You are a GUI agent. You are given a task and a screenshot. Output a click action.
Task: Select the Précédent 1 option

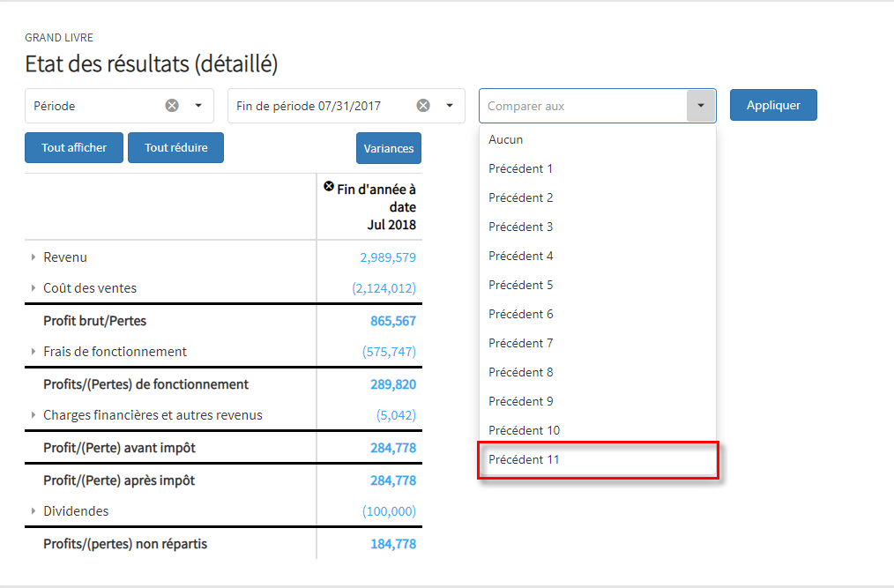tap(521, 168)
